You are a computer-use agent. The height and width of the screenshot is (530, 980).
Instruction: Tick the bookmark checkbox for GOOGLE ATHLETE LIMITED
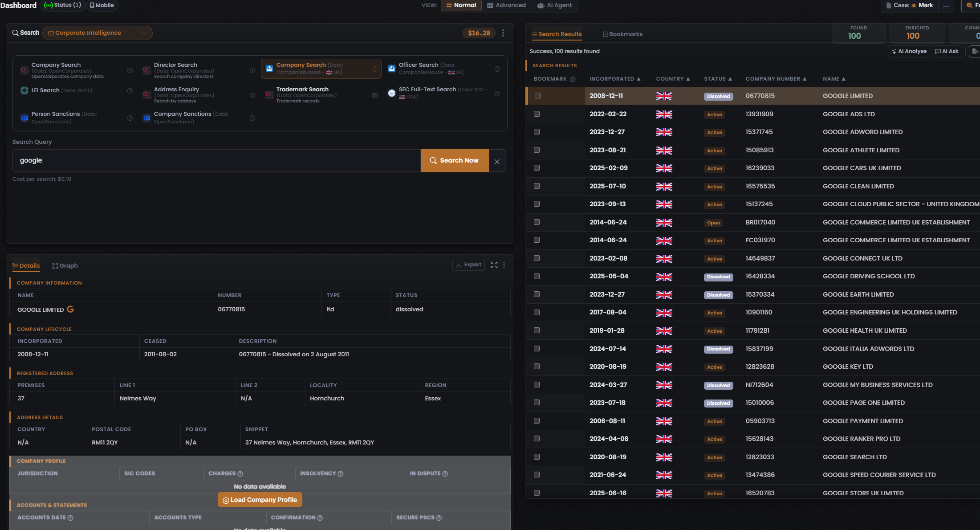(537, 150)
